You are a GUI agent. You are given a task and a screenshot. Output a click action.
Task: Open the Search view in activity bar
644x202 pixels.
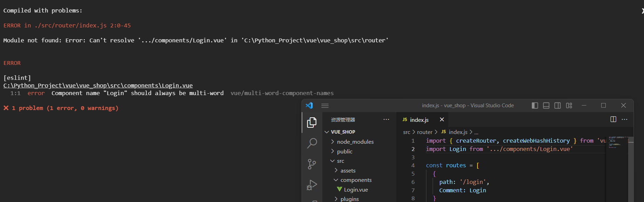(x=312, y=143)
